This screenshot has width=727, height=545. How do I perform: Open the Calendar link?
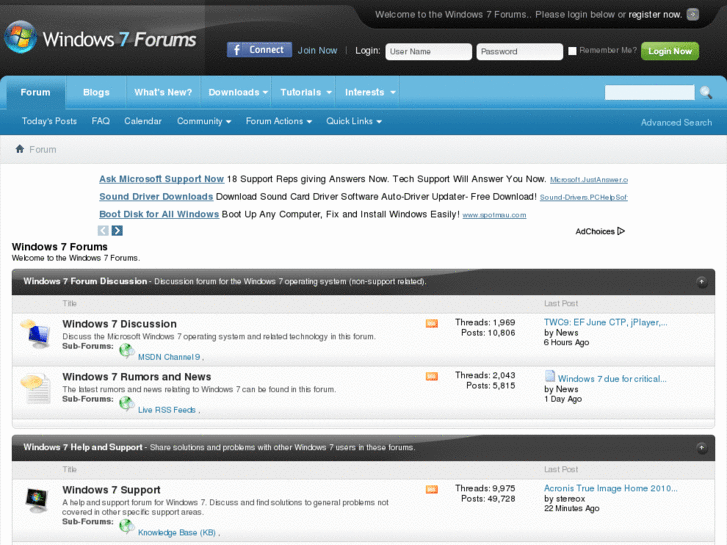143,121
